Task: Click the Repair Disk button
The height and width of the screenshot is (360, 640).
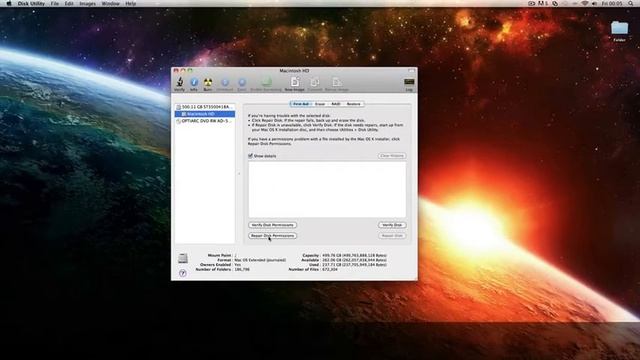Action: click(x=392, y=236)
